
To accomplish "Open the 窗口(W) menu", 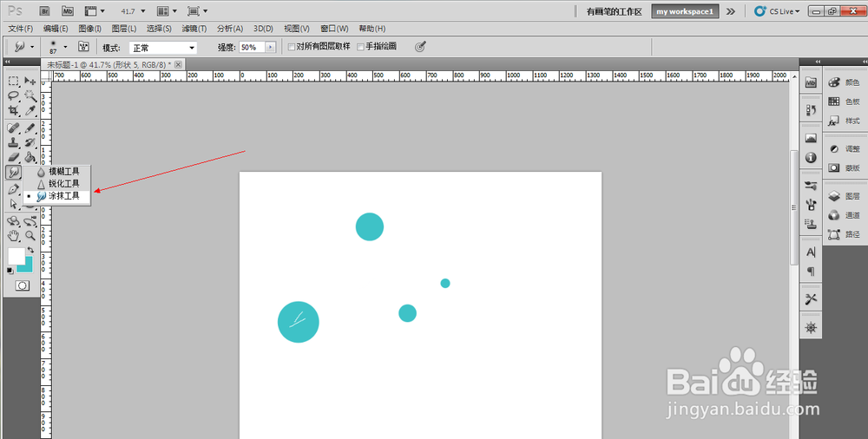I will tap(334, 29).
